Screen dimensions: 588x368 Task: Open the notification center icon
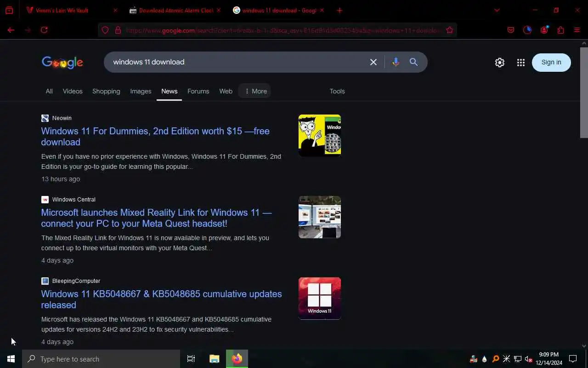point(573,359)
